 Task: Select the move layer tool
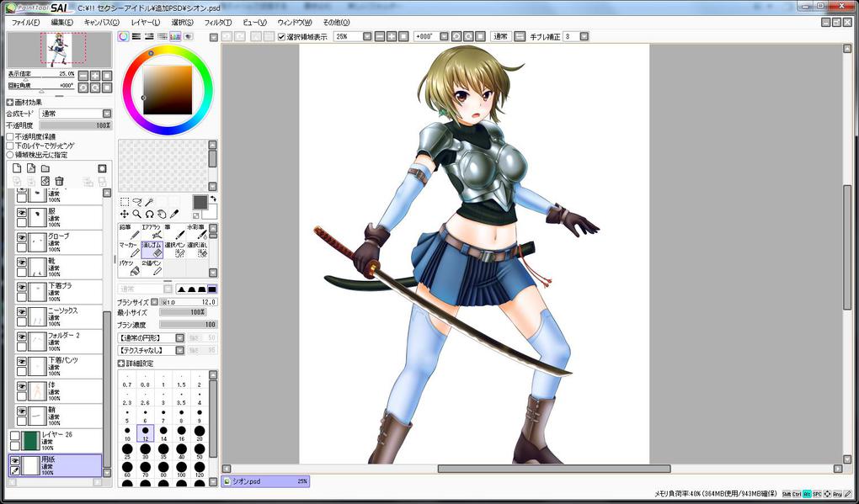(125, 214)
